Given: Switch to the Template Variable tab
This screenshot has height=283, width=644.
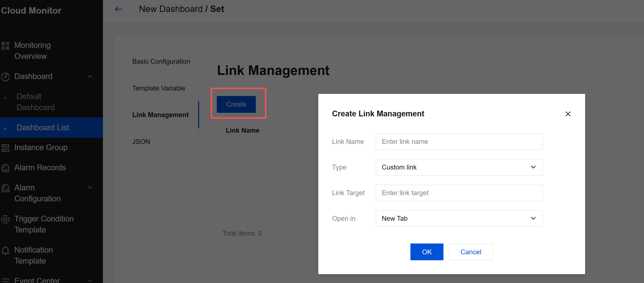Looking at the screenshot, I should [158, 88].
